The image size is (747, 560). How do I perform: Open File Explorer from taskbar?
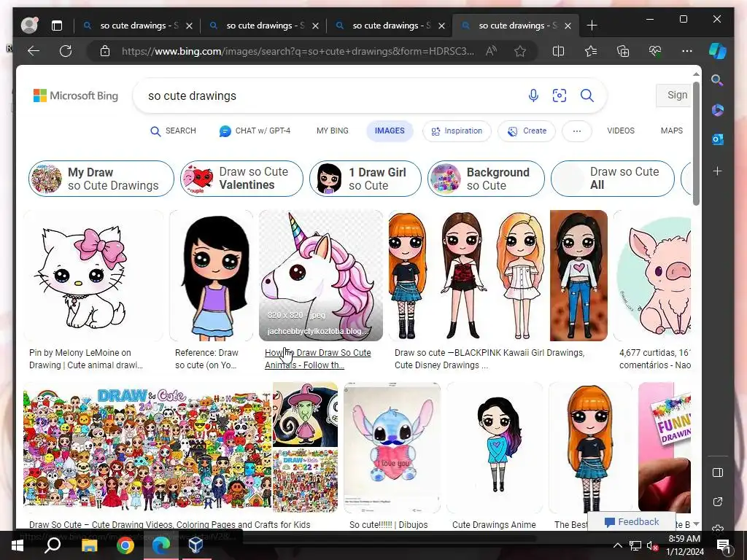89,545
